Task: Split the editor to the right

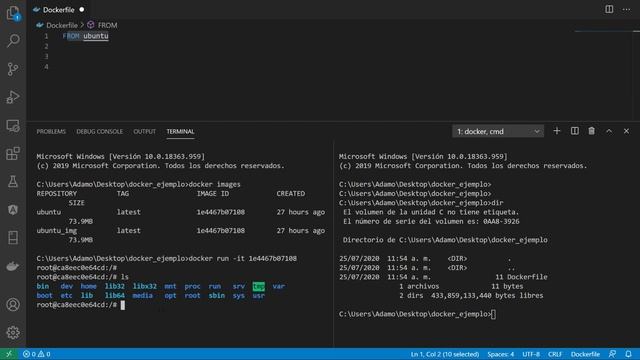Action: 609,9
